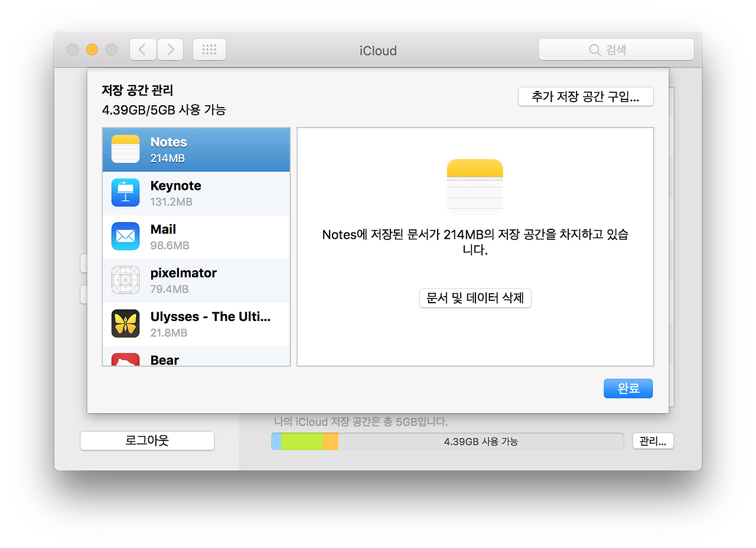Click the 검색 search field
756x548 pixels.
(x=616, y=50)
